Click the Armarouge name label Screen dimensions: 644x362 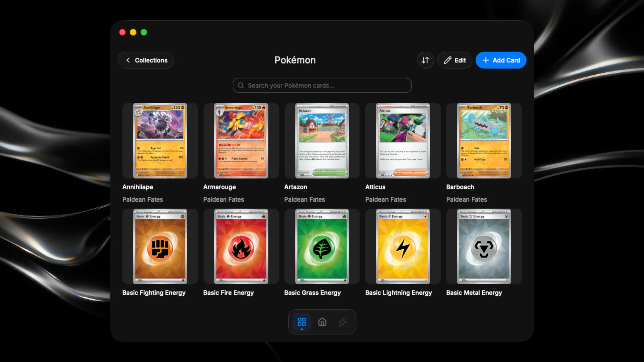(219, 187)
